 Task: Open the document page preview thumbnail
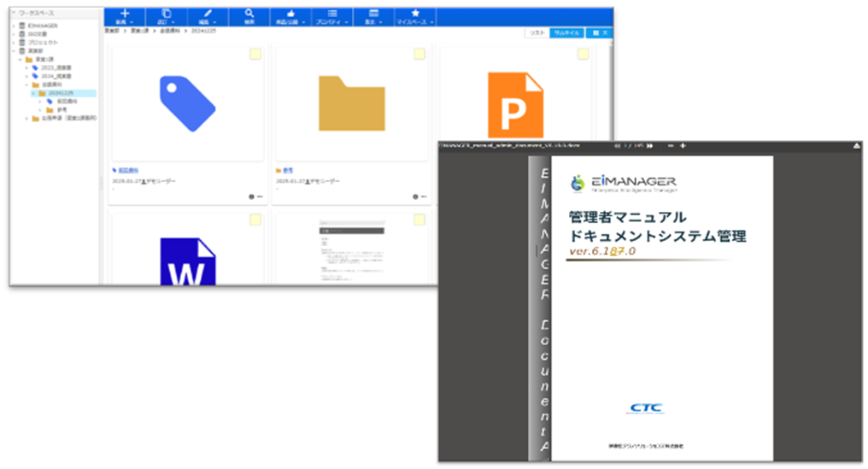click(x=351, y=252)
